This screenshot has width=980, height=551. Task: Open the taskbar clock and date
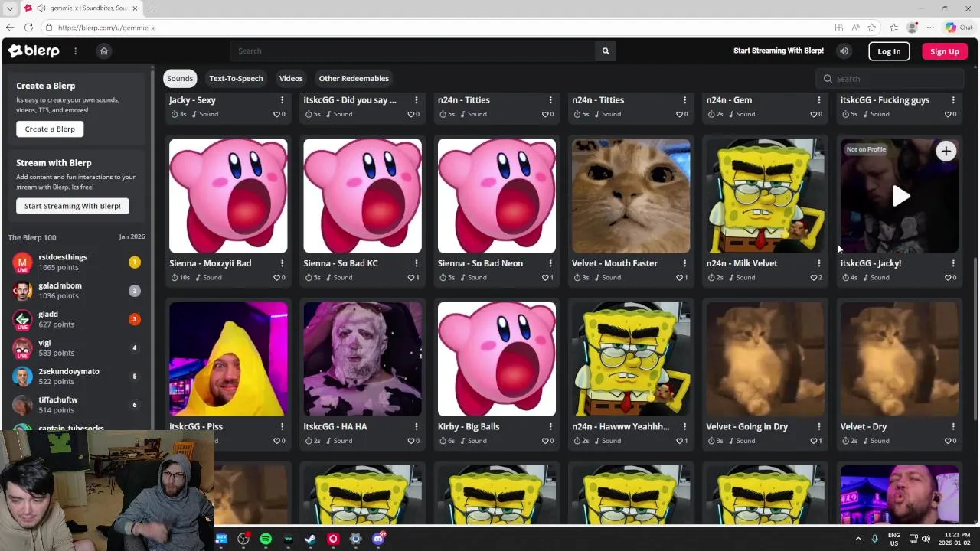pyautogui.click(x=954, y=539)
